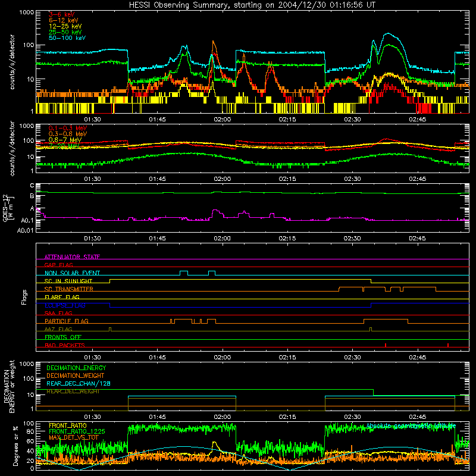Select the GAP_FLAG label
The width and height of the screenshot is (476, 476).
(x=58, y=265)
